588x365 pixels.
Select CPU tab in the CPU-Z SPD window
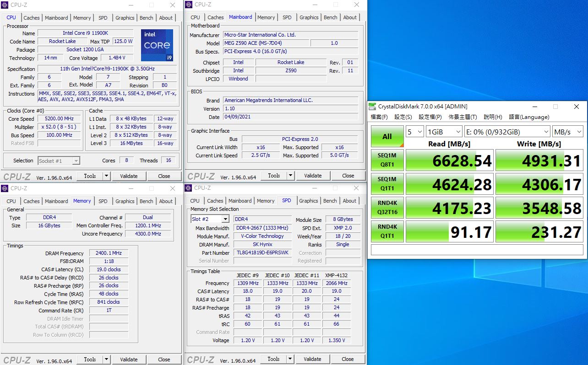pyautogui.click(x=195, y=201)
